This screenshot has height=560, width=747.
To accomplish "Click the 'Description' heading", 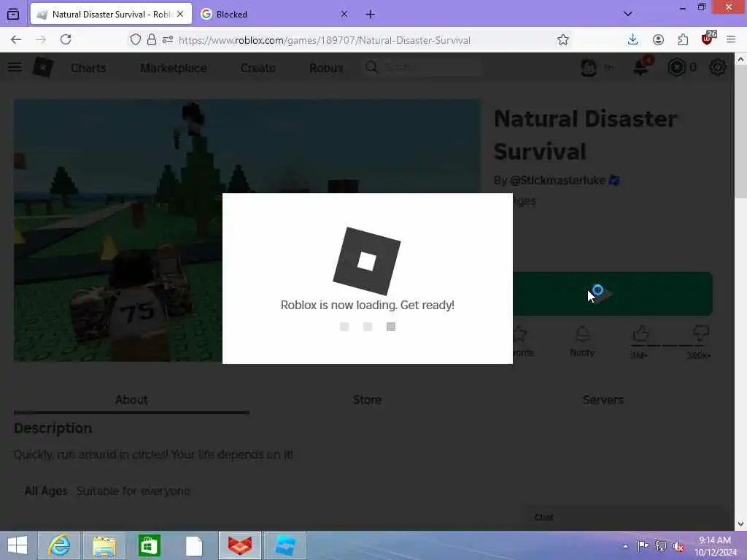I will [53, 428].
